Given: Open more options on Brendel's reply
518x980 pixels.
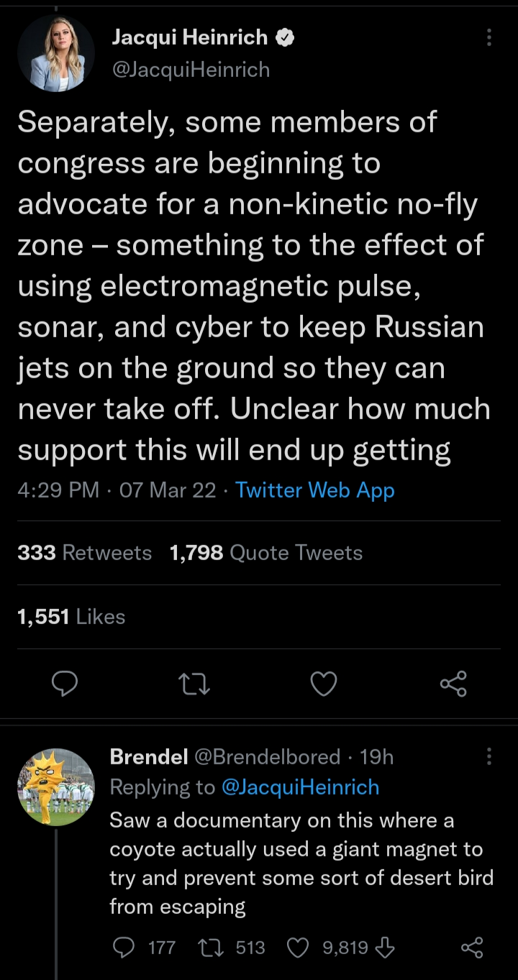Looking at the screenshot, I should (x=489, y=756).
